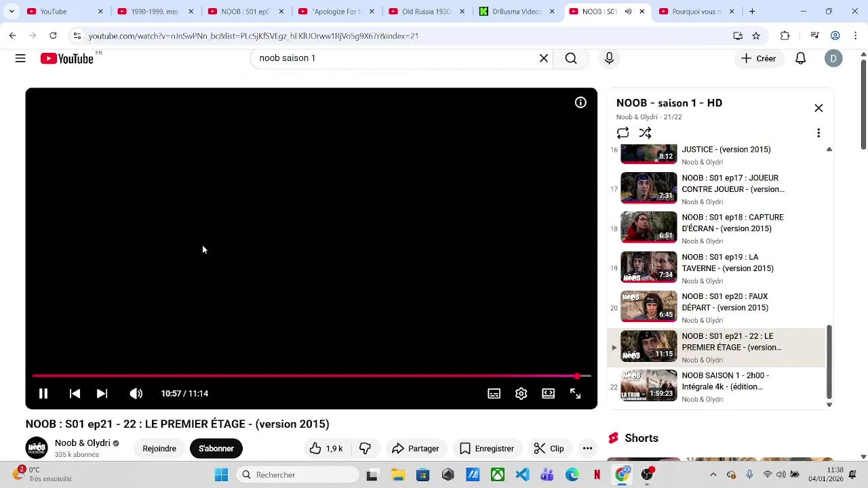868x488 pixels.
Task: Mute the video volume
Action: (x=136, y=393)
